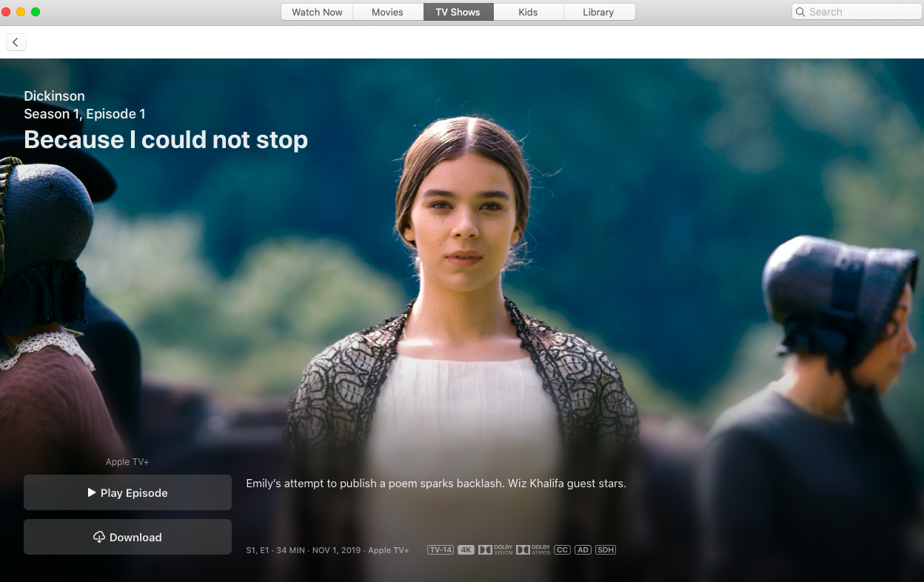Click the Dickinson show title
The width and height of the screenshot is (924, 582).
(54, 96)
